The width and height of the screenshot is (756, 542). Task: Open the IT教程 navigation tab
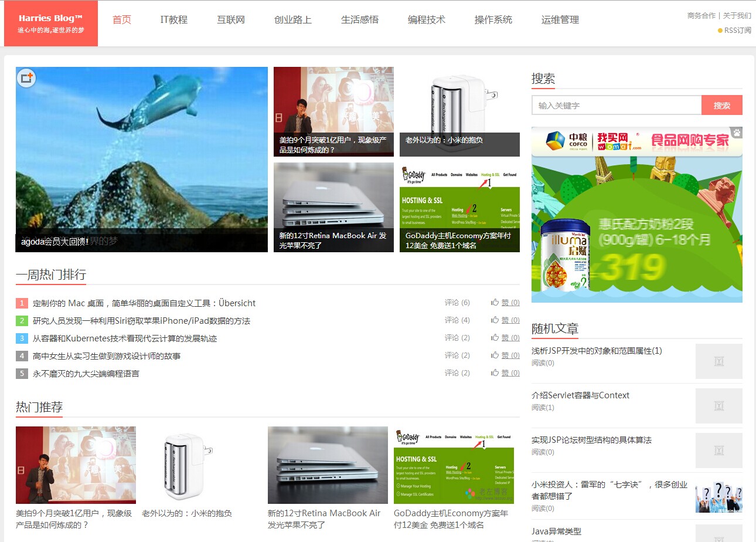point(174,20)
